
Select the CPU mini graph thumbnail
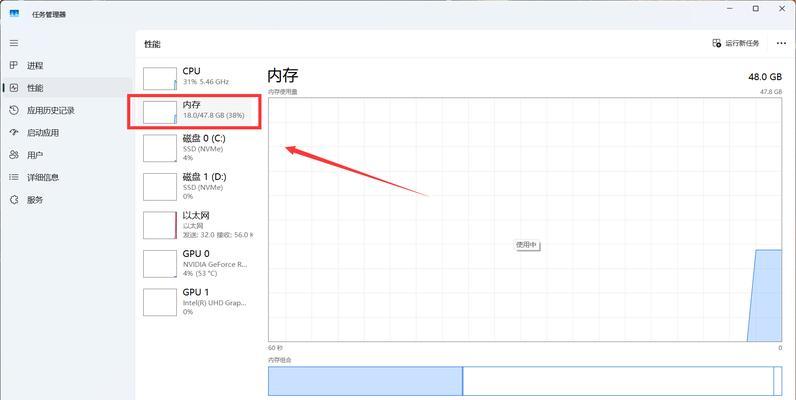click(159, 78)
